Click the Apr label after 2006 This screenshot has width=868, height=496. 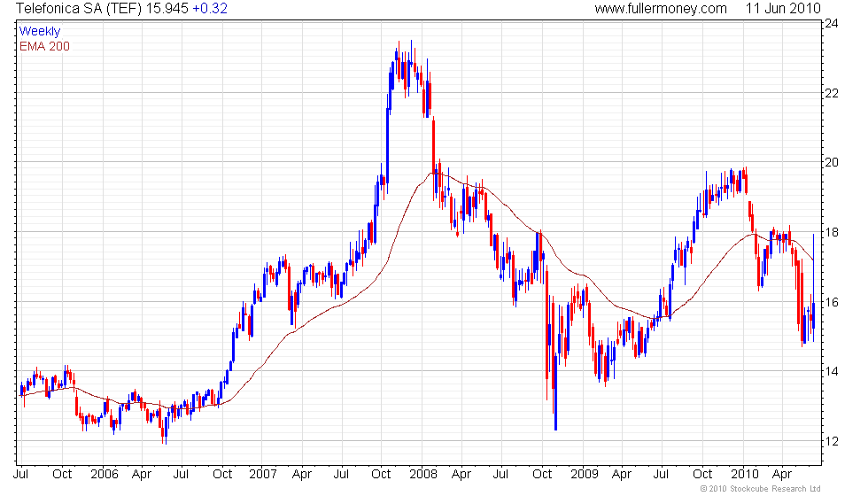pos(142,475)
